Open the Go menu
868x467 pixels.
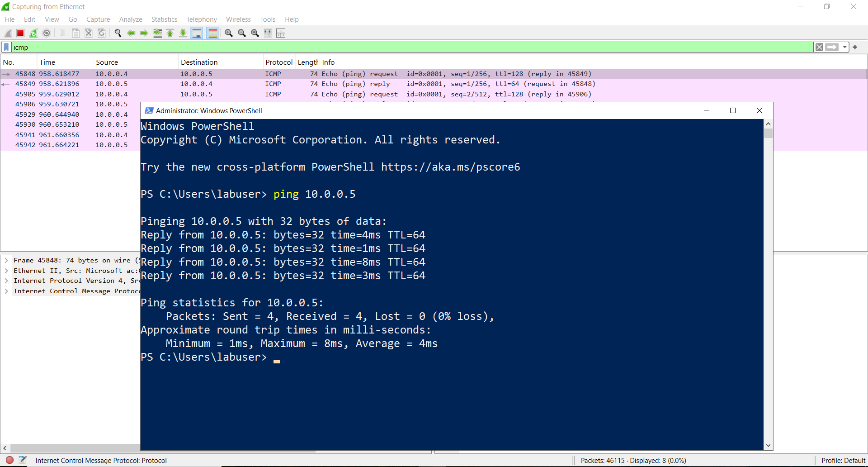(73, 19)
